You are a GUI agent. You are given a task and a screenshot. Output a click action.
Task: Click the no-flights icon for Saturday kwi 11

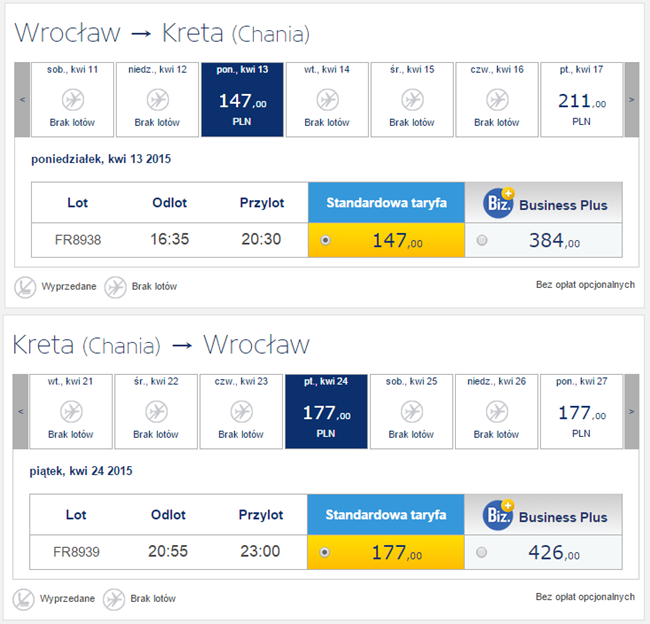(x=73, y=100)
